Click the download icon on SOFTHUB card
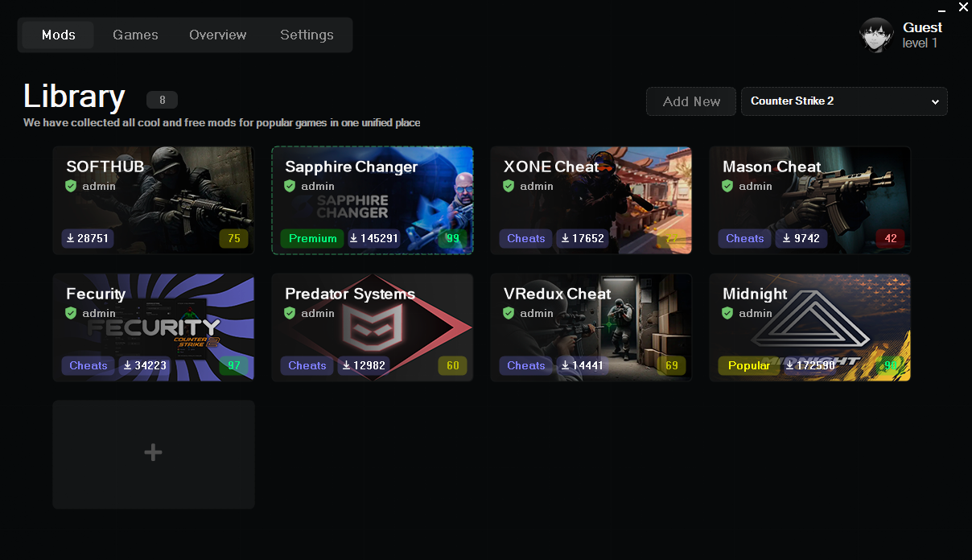The width and height of the screenshot is (972, 560). click(x=71, y=238)
